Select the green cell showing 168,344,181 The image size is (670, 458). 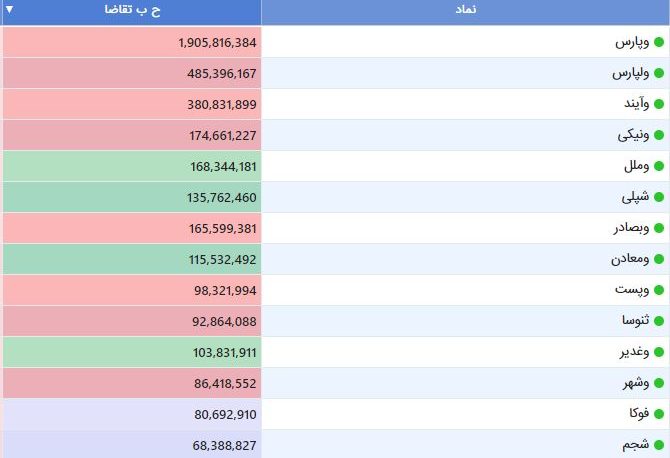pyautogui.click(x=132, y=166)
